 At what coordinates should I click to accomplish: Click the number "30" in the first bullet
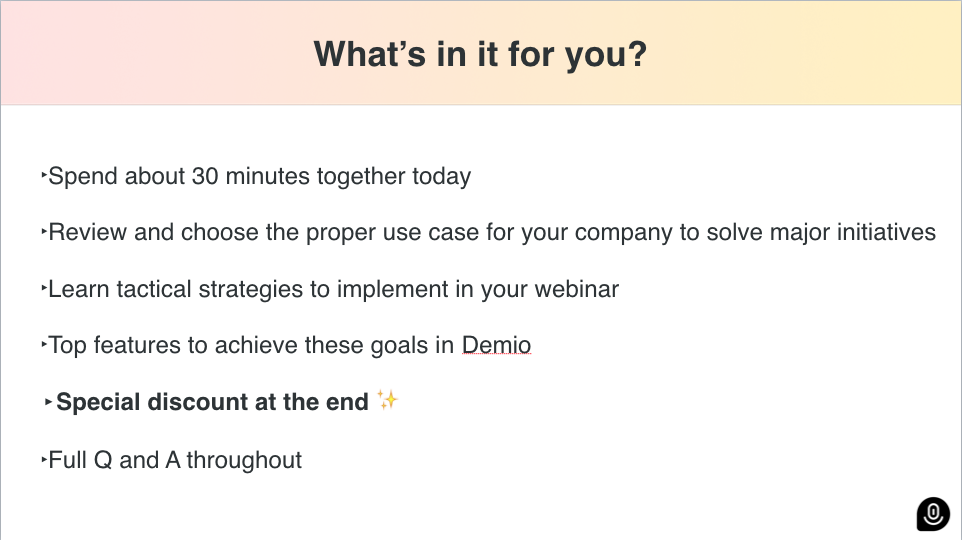coord(205,176)
